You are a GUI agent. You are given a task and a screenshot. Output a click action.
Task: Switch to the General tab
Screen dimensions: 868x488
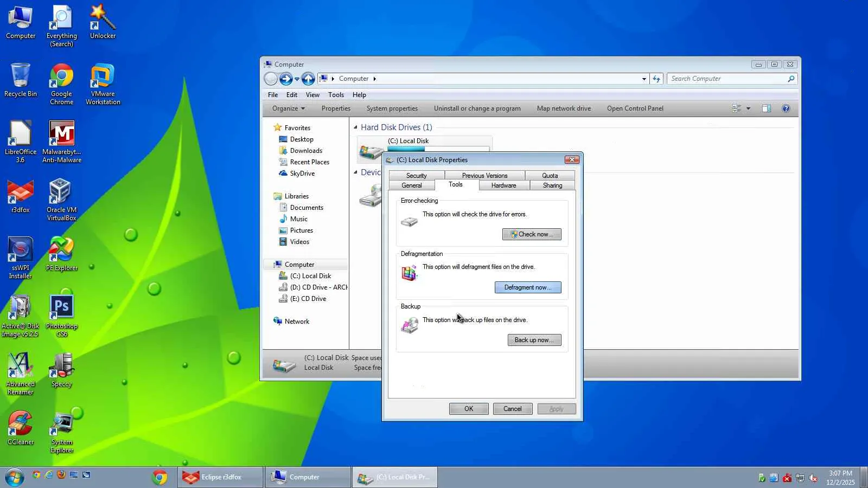point(412,185)
